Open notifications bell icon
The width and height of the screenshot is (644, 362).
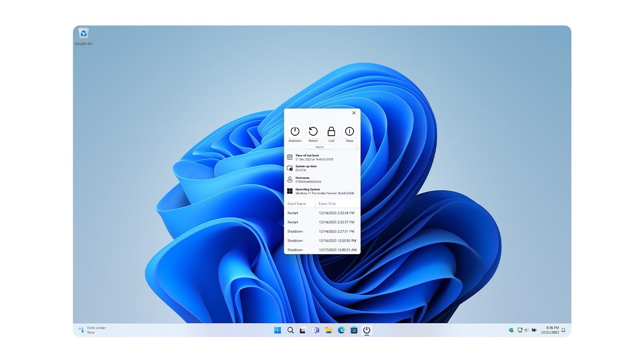563,330
